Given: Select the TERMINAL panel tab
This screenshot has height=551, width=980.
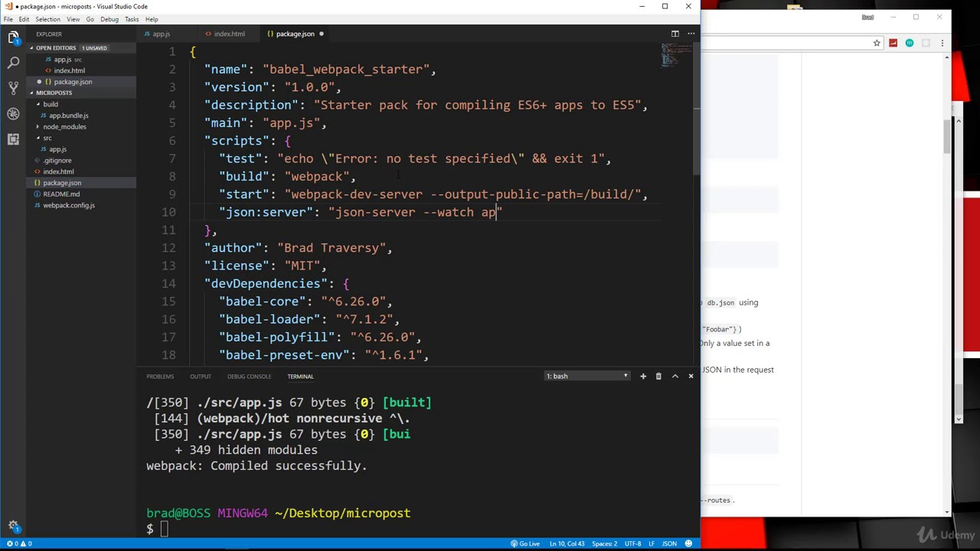Looking at the screenshot, I should [300, 377].
